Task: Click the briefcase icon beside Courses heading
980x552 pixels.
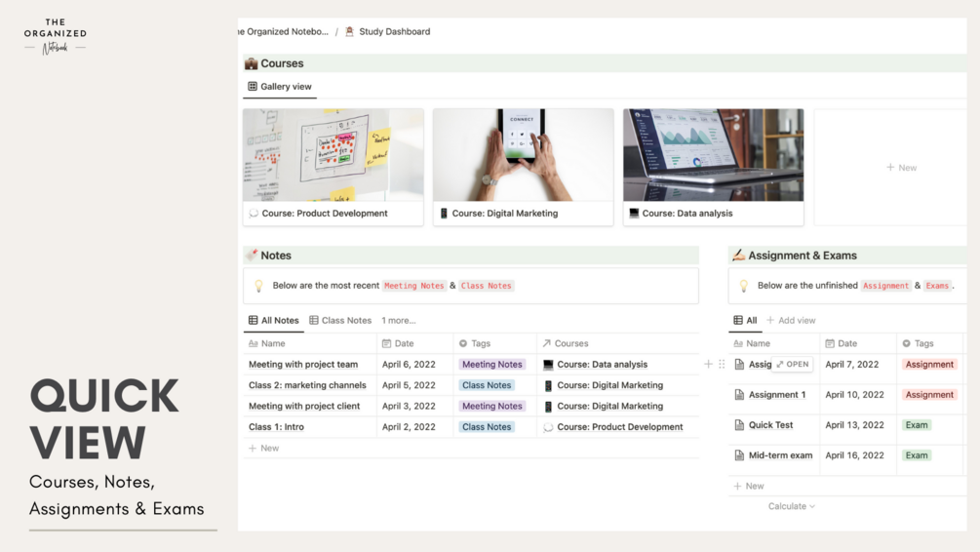Action: [252, 63]
